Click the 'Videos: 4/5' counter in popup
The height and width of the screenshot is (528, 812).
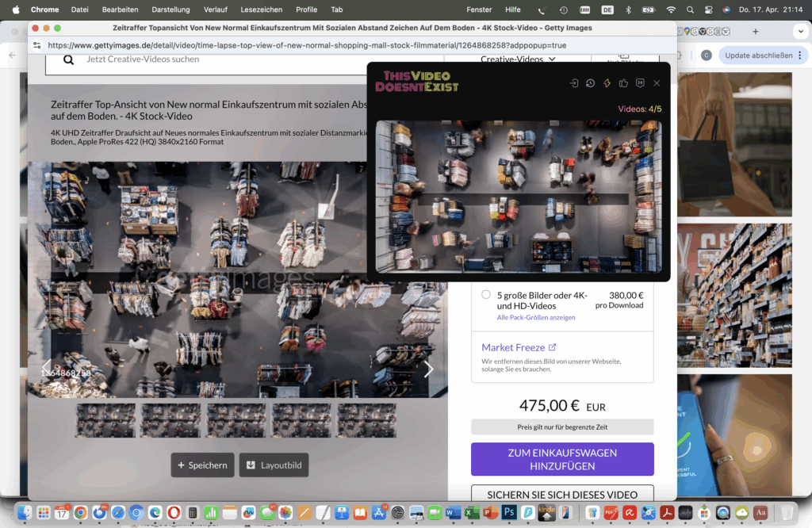point(640,109)
